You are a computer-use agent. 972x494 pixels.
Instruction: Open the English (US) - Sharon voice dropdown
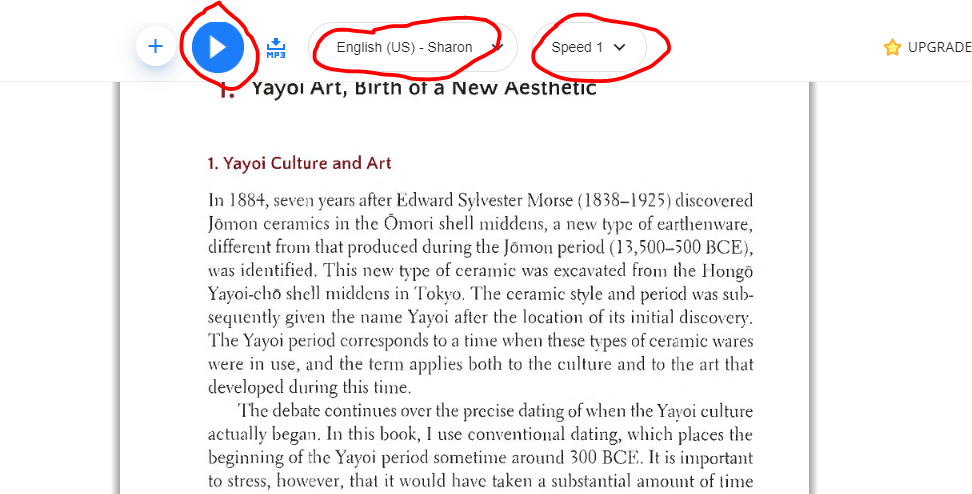412,47
